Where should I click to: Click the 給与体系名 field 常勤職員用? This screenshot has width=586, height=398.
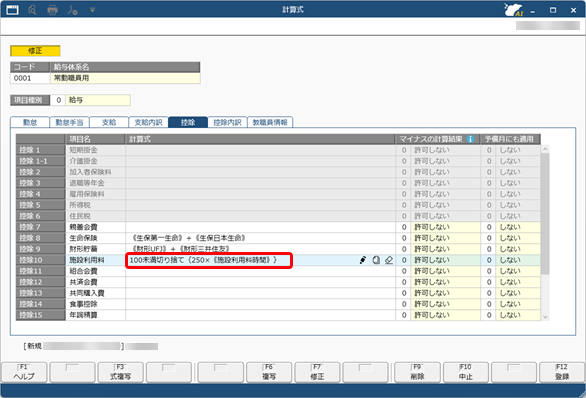tap(125, 78)
